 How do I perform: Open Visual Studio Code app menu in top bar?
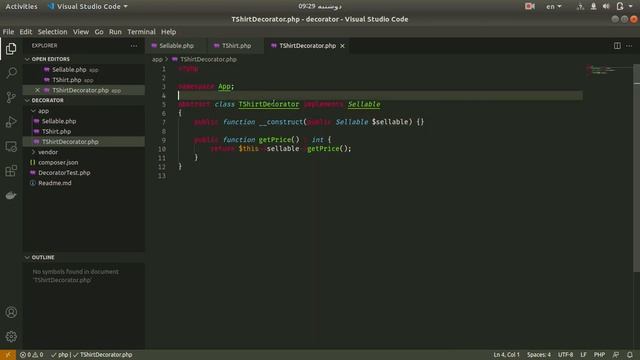click(x=87, y=6)
